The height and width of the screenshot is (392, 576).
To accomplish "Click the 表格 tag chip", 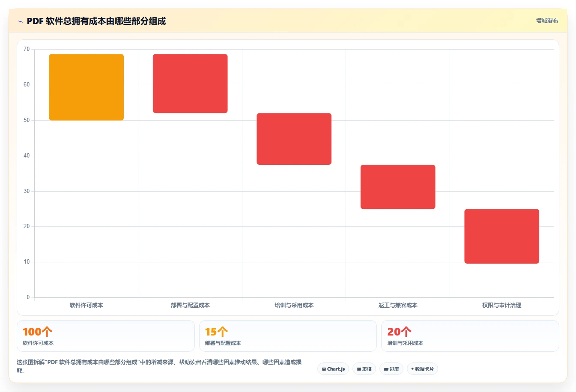I will tap(364, 369).
